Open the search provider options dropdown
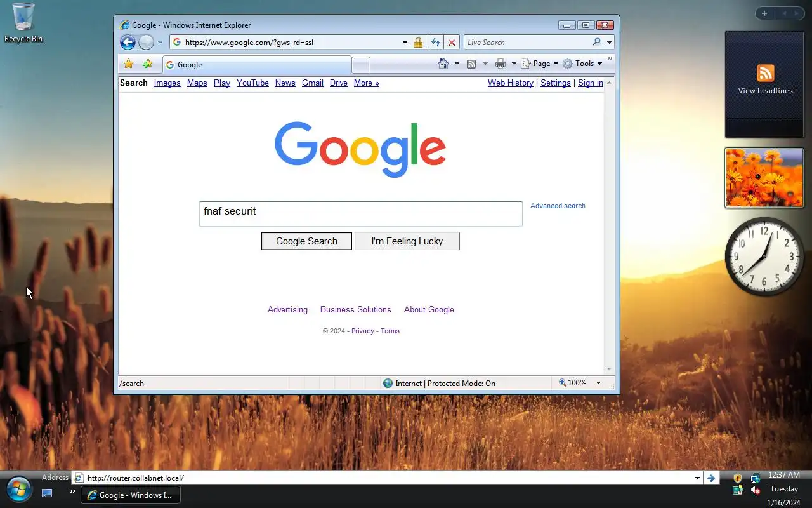 pyautogui.click(x=609, y=43)
